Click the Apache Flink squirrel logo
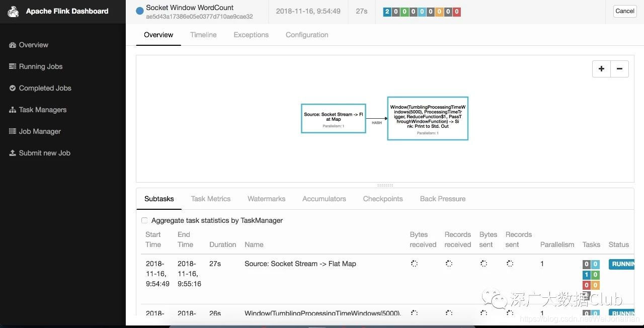Screen dimensions: 644x328 click(x=14, y=11)
